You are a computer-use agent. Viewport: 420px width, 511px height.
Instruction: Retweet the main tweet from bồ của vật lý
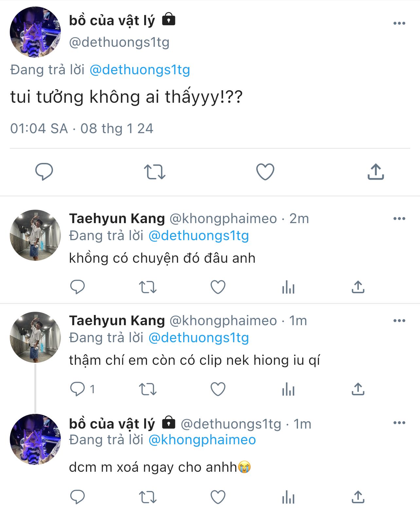coord(154,172)
